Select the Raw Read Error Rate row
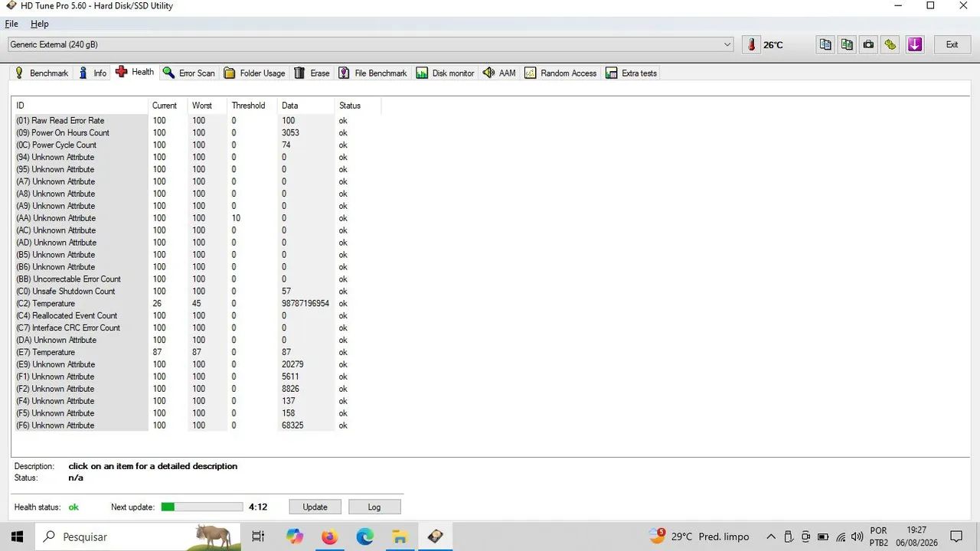The image size is (980, 551). (x=197, y=120)
